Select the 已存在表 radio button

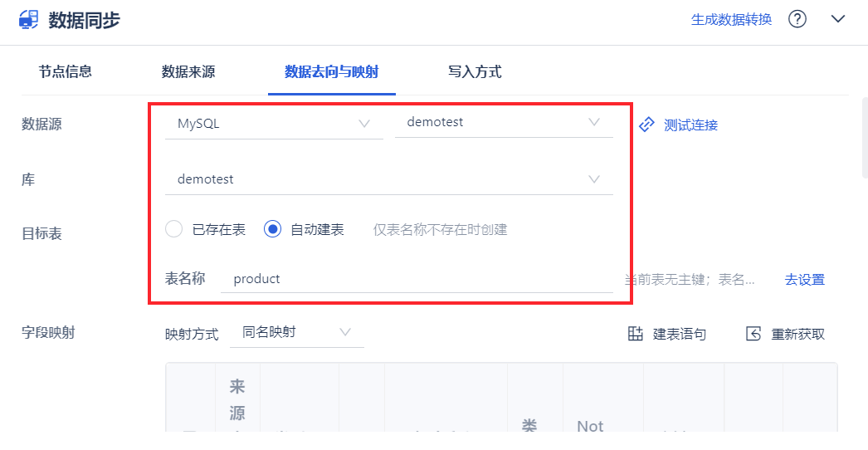pos(174,229)
